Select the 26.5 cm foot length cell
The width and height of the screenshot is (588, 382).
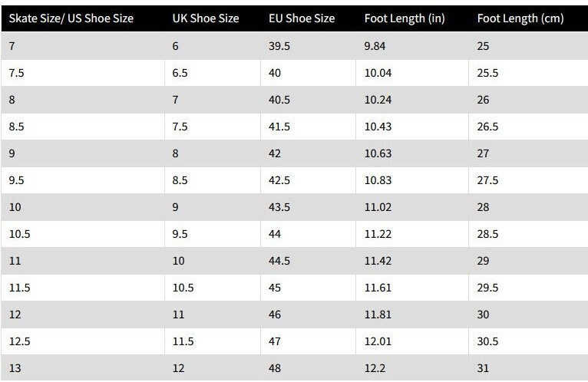pos(487,127)
